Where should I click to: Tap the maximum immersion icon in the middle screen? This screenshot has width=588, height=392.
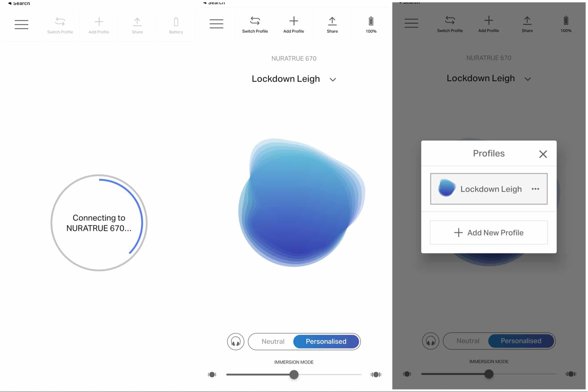point(376,374)
